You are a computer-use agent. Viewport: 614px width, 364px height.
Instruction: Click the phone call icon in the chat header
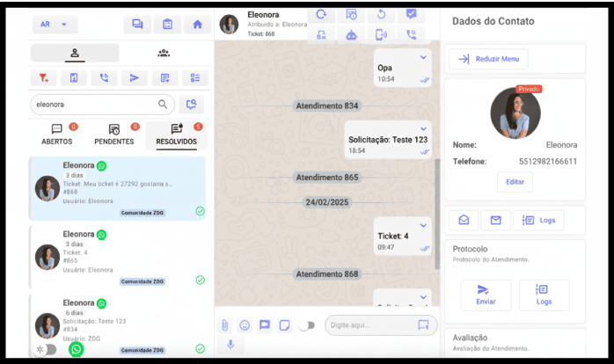tap(411, 35)
